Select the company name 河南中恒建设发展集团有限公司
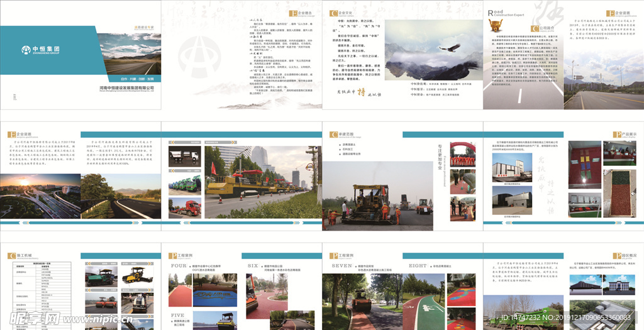The height and width of the screenshot is (330, 644). click(127, 88)
